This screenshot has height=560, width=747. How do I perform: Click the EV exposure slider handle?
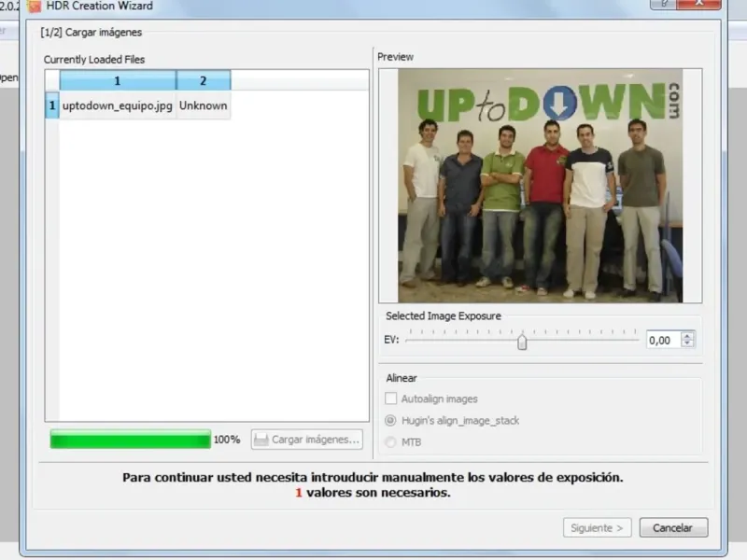tap(522, 342)
